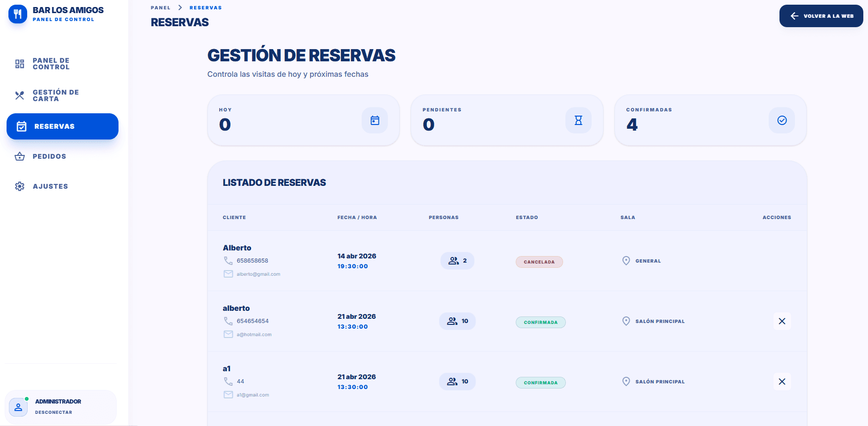Click the email a1@gmail.com

click(252, 395)
